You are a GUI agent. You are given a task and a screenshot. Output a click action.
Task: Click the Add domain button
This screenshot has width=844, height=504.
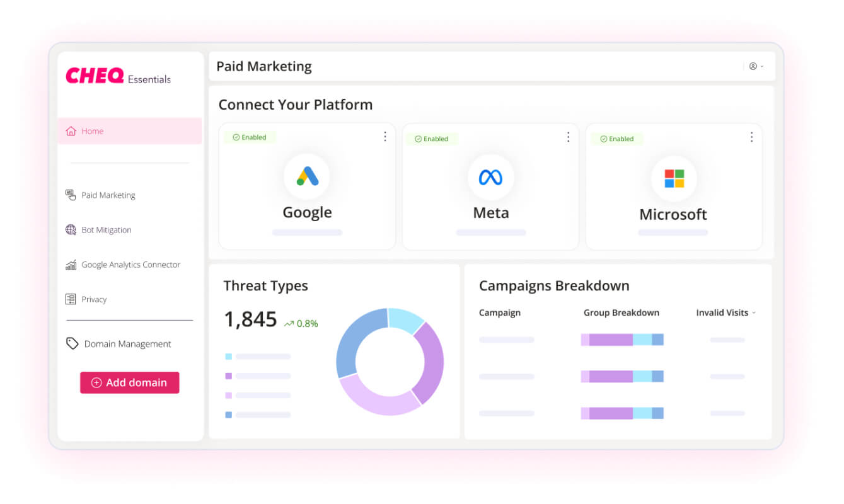[x=130, y=382]
